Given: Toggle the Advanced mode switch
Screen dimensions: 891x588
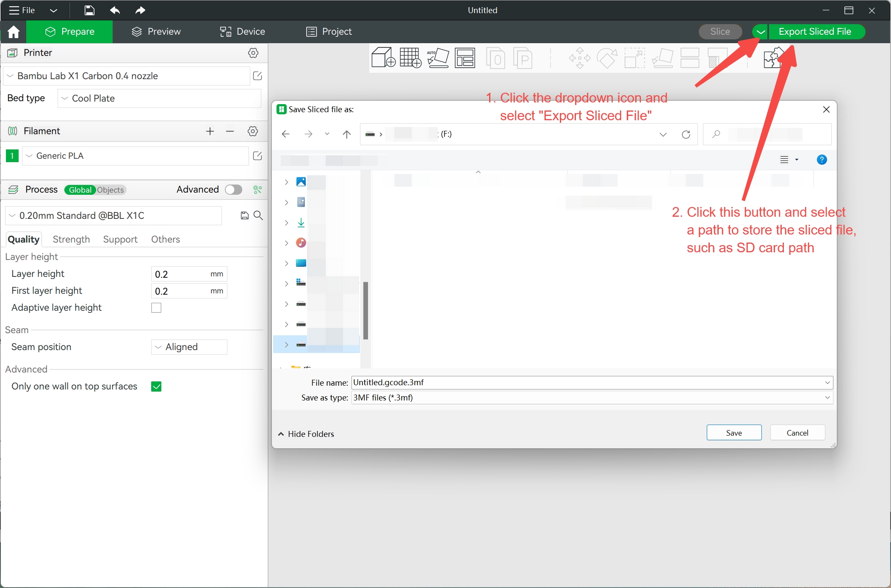Looking at the screenshot, I should 233,190.
